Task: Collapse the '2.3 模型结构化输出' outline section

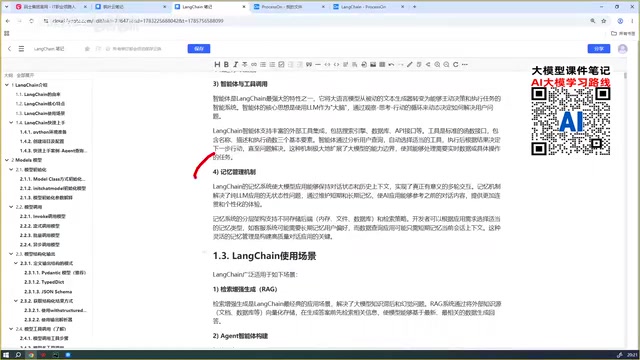Action: click(x=11, y=254)
